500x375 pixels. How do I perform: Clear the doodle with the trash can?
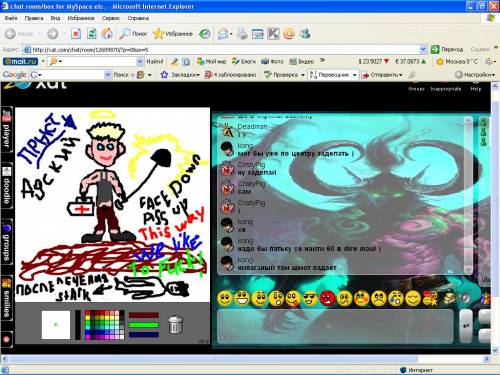[x=175, y=324]
